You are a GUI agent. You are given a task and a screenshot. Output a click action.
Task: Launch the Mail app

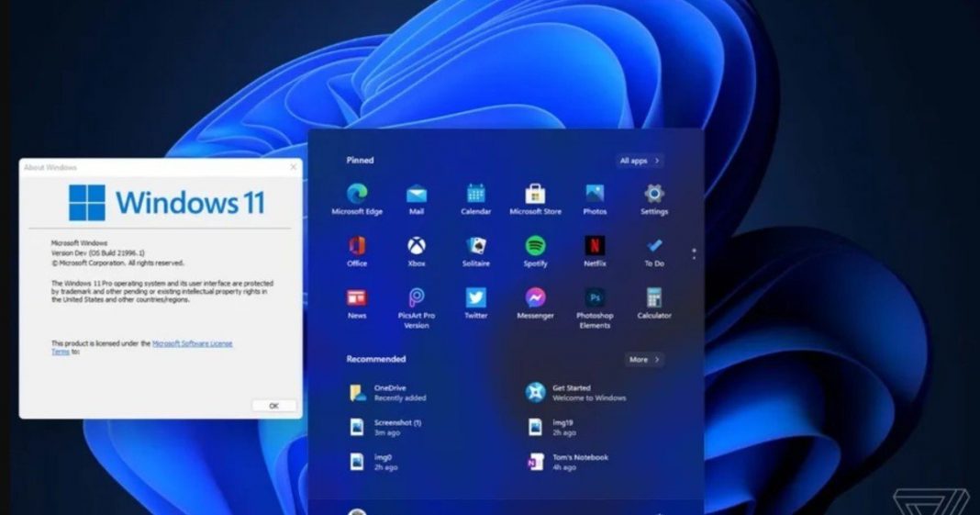(417, 195)
